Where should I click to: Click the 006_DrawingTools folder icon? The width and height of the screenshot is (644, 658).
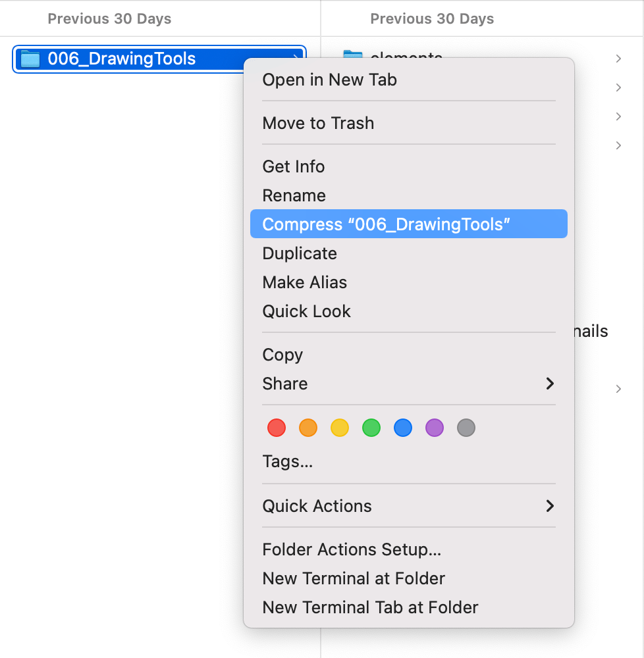coord(30,59)
